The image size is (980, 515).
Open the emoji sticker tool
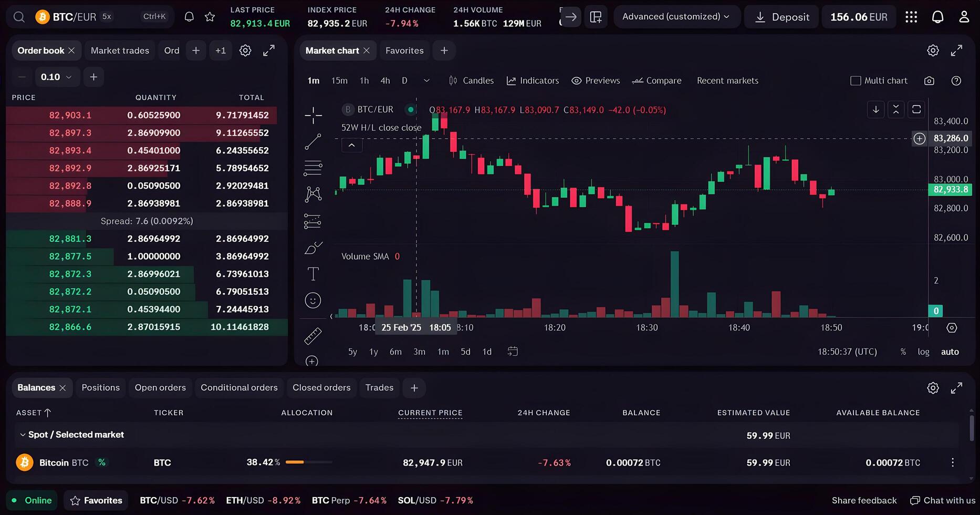pyautogui.click(x=313, y=301)
